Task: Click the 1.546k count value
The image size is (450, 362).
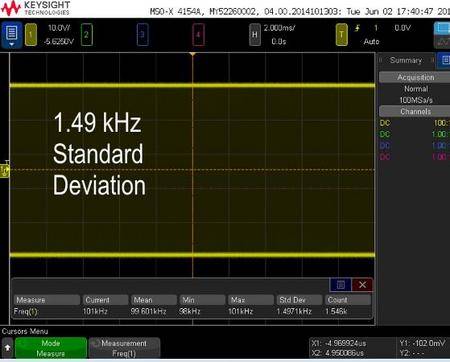Action: (x=336, y=312)
